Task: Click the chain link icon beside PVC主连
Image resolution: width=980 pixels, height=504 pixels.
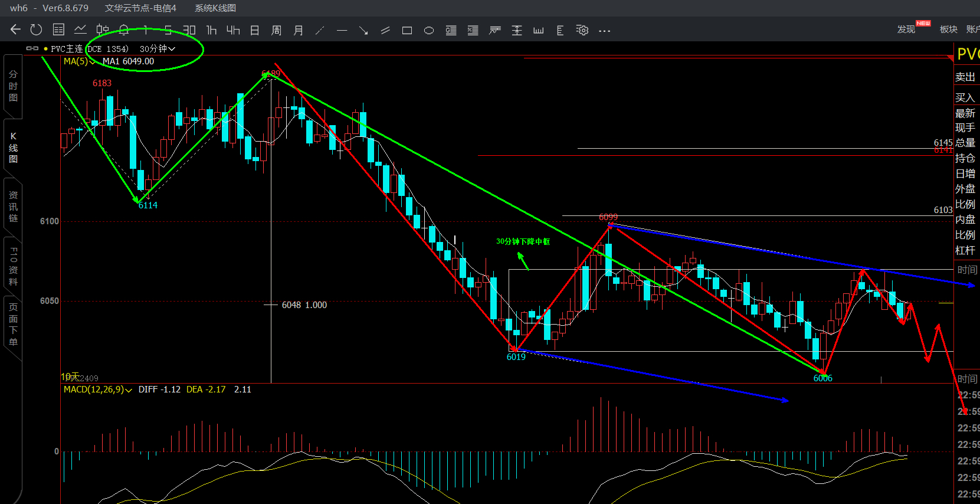Action: click(32, 48)
